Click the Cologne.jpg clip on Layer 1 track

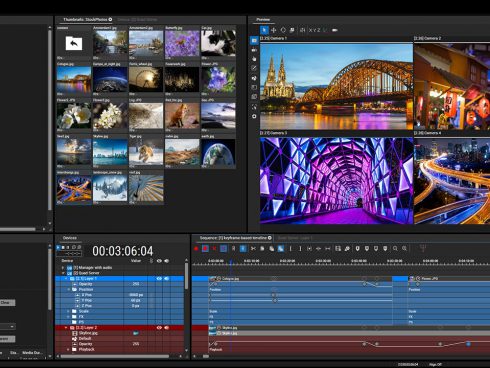click(300, 278)
